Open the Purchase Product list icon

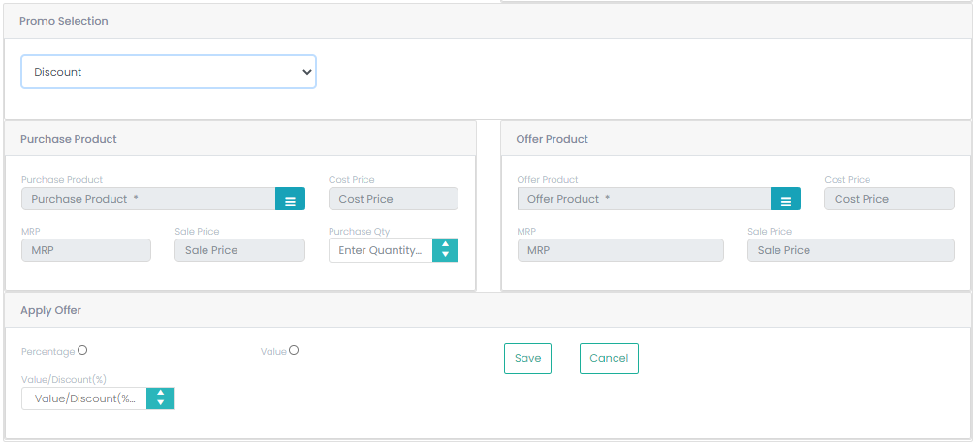pyautogui.click(x=290, y=199)
